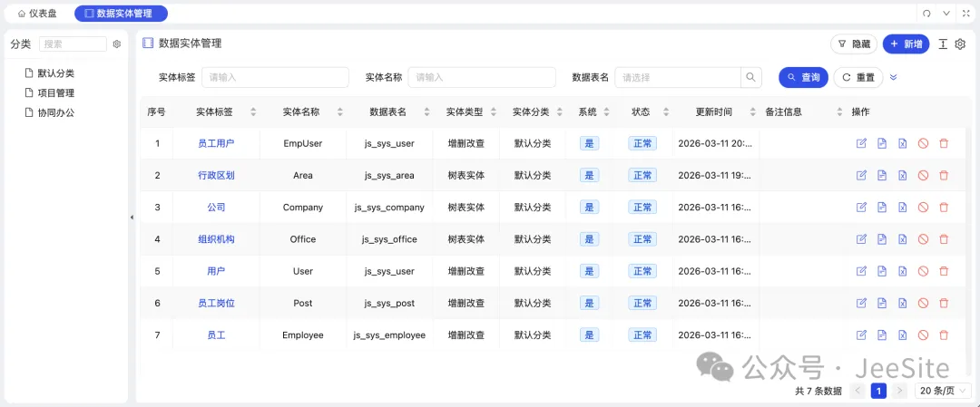Screen dimensions: 980x407
Task: Click the document icon in the Office row
Action: click(x=882, y=239)
